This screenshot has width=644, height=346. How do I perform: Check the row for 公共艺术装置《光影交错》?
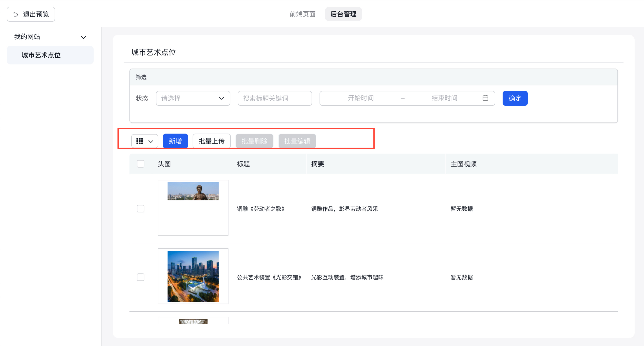click(x=141, y=277)
